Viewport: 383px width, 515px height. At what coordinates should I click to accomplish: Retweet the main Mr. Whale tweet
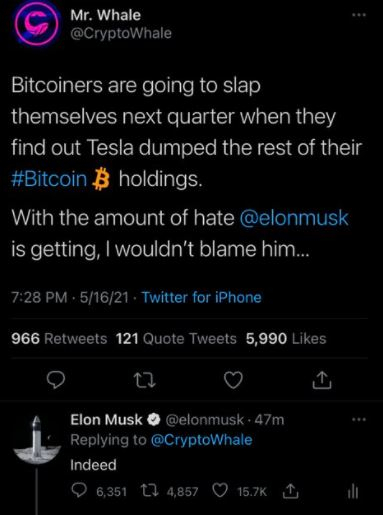click(x=144, y=380)
